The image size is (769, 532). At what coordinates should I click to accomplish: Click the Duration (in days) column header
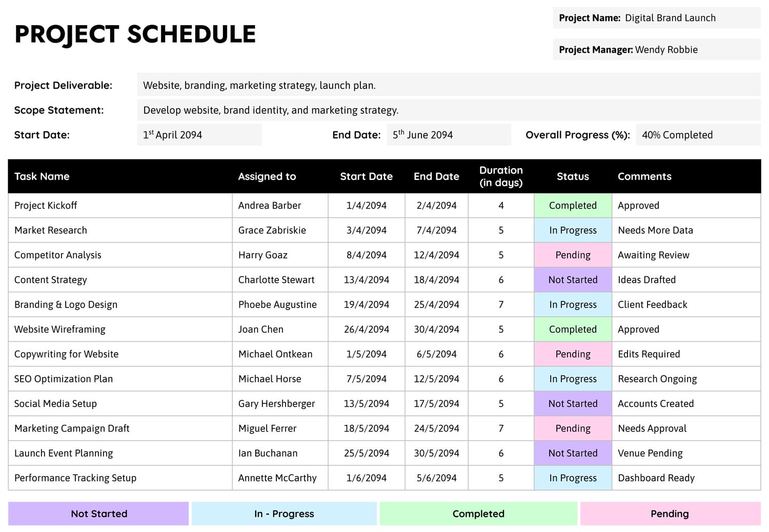click(501, 176)
